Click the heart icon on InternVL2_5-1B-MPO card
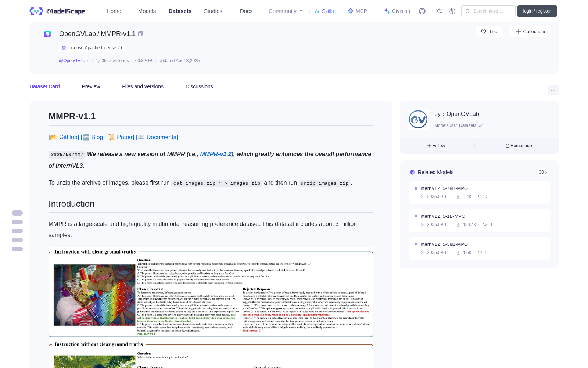The height and width of the screenshot is (368, 588). (485, 224)
